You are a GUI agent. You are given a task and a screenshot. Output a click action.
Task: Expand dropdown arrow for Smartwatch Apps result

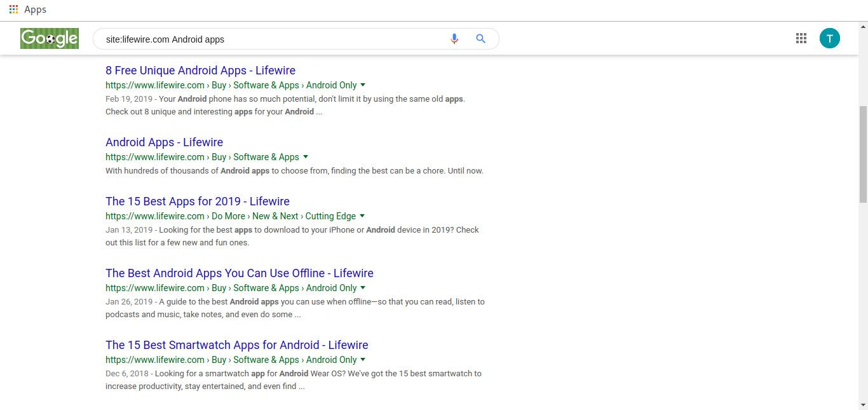pos(363,360)
